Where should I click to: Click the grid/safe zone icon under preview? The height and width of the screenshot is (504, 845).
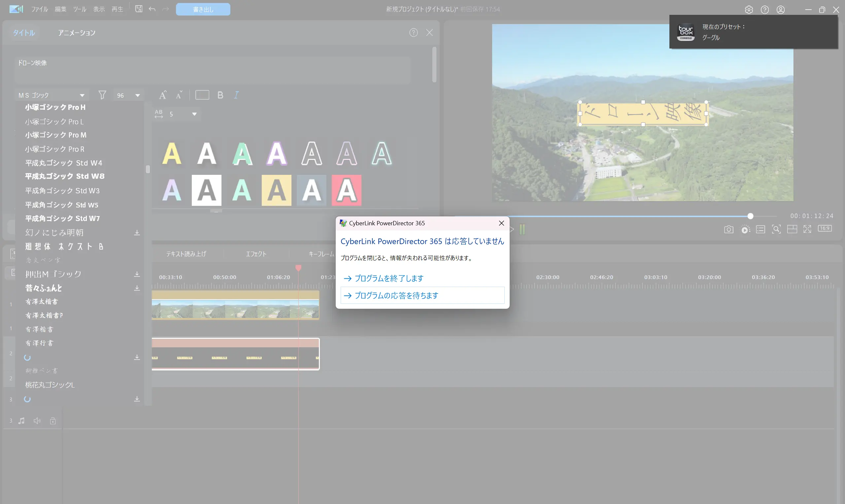coord(792,229)
